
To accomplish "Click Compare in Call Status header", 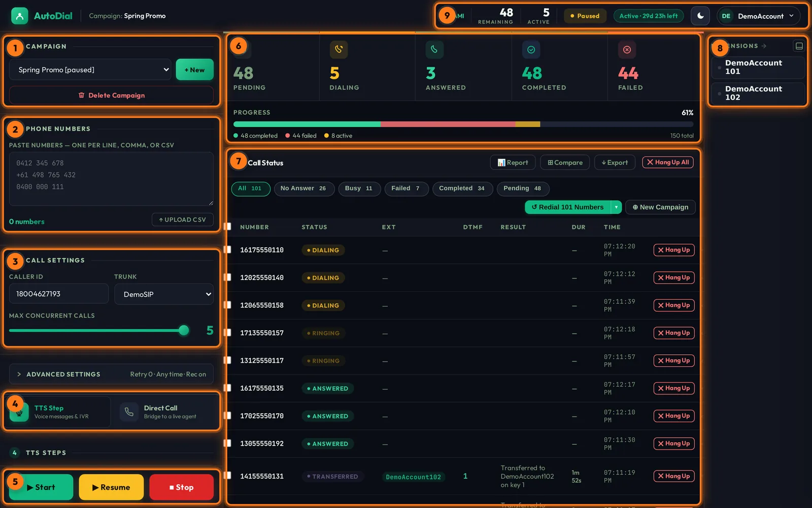I will point(565,163).
